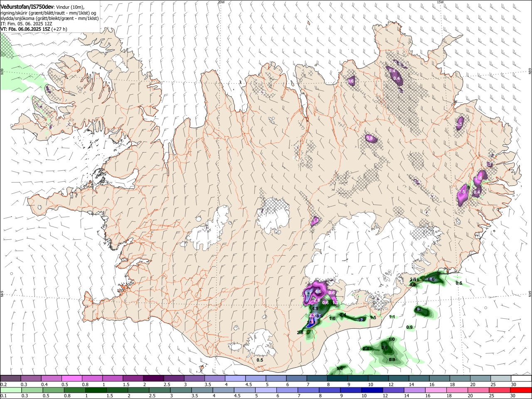Click the '0.1' label in the lower legend
This screenshot has height=399, width=532.
pos(3,396)
